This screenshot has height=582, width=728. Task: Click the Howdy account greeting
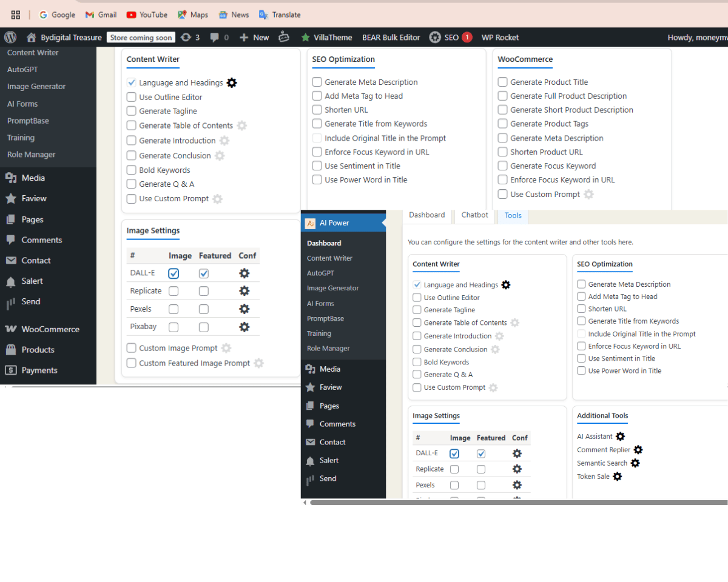pyautogui.click(x=698, y=37)
